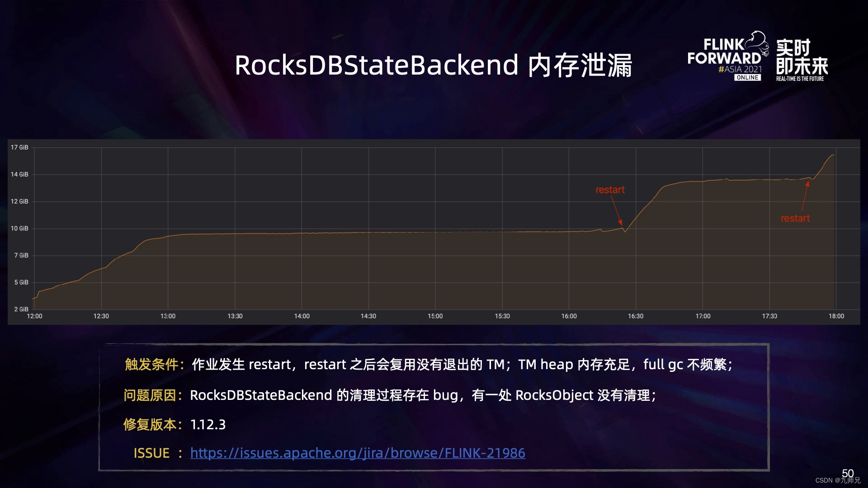Click the 18:00 time axis endpoint
868x488 pixels.
tap(836, 316)
